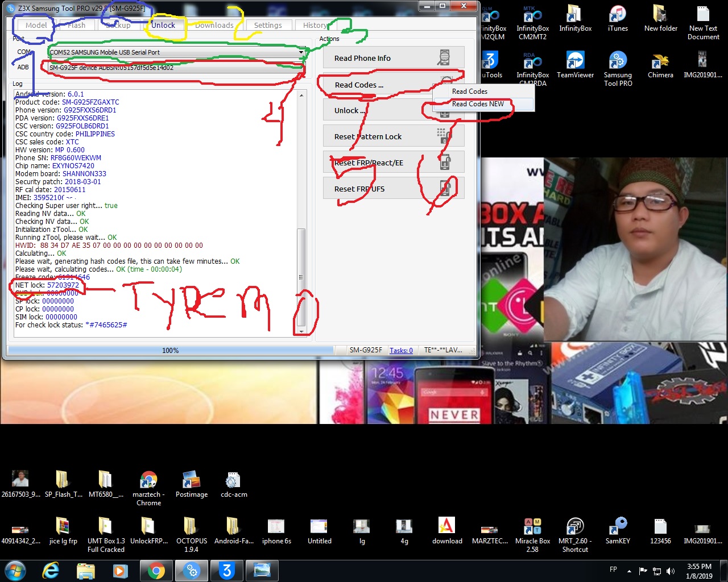Open the Windows Start menu
Screen dimensions: 728x582
click(x=15, y=571)
